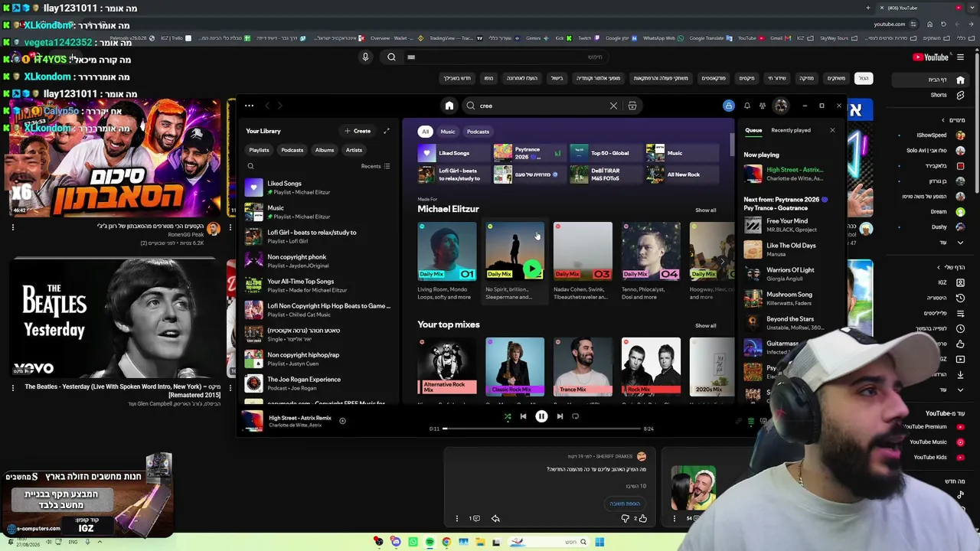Viewport: 980px width, 551px height.
Task: Open Spotify from the Windows taskbar
Action: tap(430, 542)
